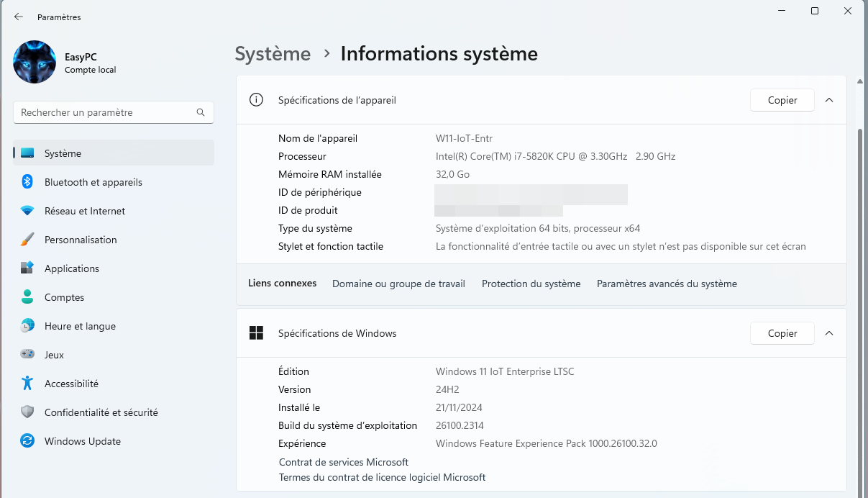Image resolution: width=868 pixels, height=498 pixels.
Task: Open Heure et langue settings
Action: click(80, 326)
